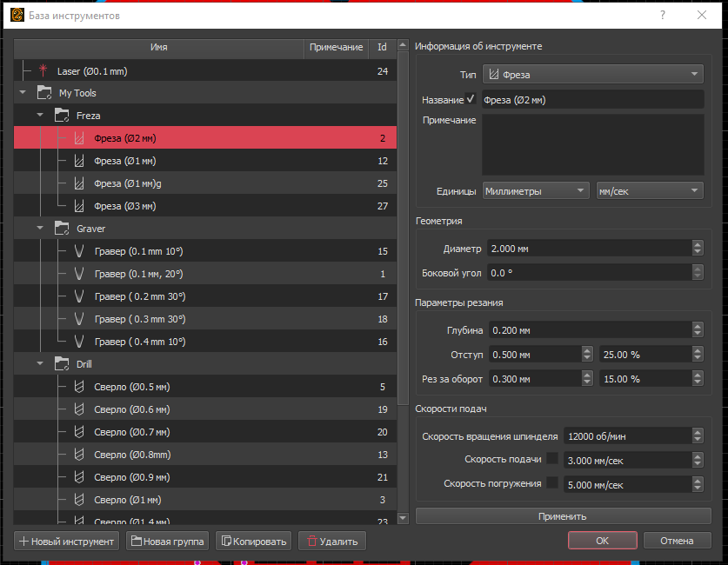The height and width of the screenshot is (565, 728).
Task: Open the Миллиметры units dropdown
Action: coord(536,190)
